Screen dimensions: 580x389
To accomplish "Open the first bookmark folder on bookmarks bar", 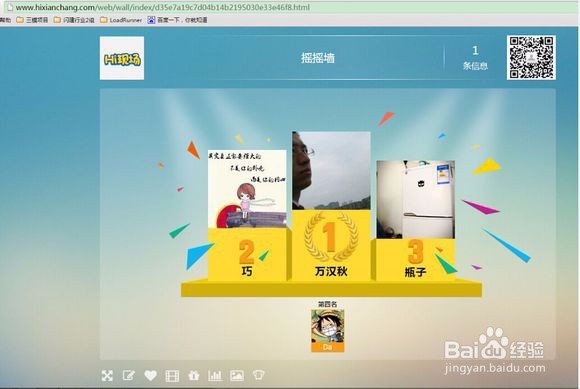I will point(32,20).
